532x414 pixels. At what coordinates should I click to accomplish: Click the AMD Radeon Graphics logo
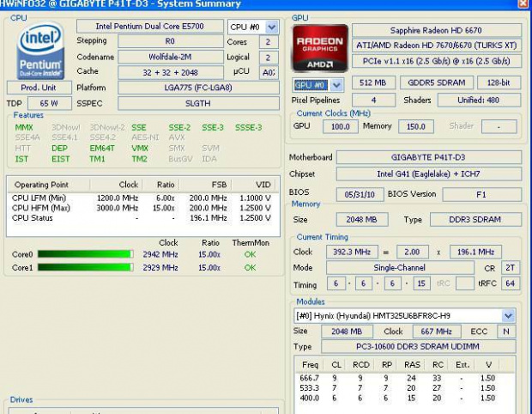[x=319, y=48]
